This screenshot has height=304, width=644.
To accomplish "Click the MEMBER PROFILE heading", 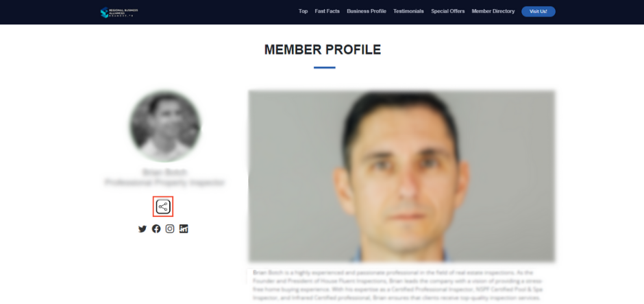I will 323,50.
